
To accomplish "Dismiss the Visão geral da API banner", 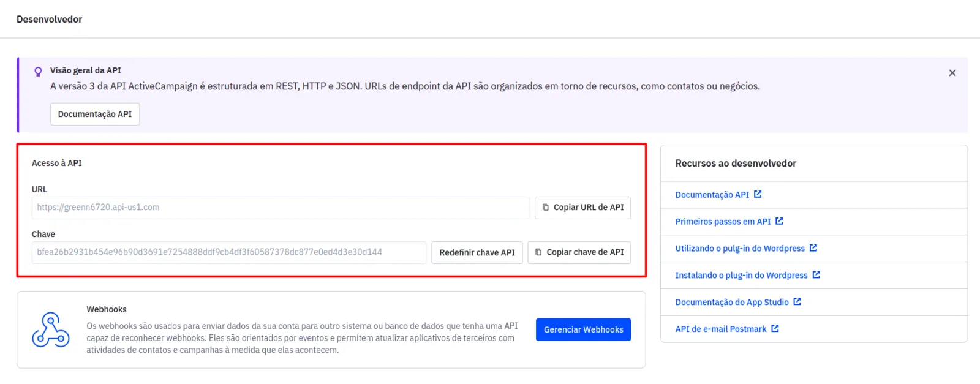I will tap(952, 73).
